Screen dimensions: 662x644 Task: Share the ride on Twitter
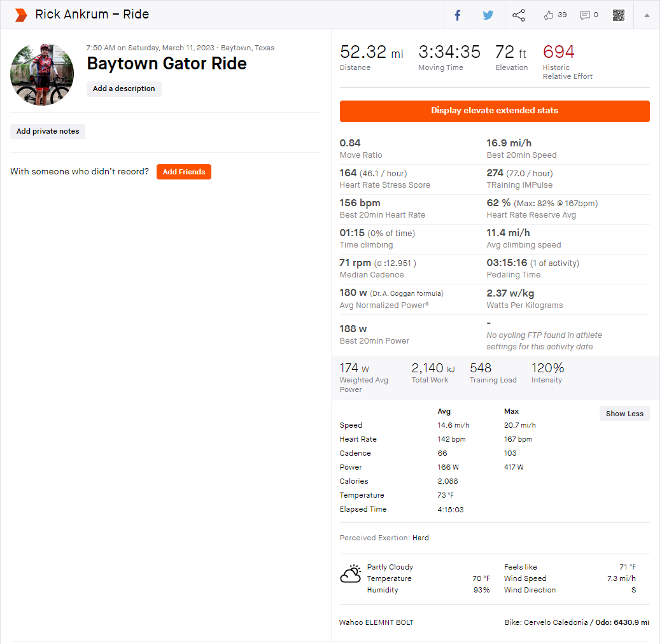click(x=488, y=15)
